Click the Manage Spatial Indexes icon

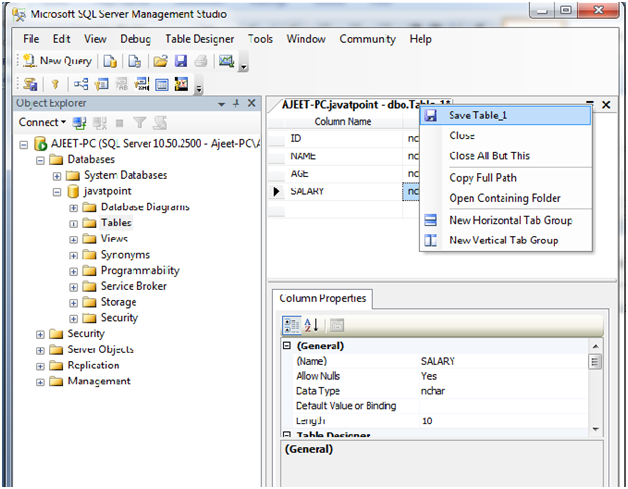point(181,84)
